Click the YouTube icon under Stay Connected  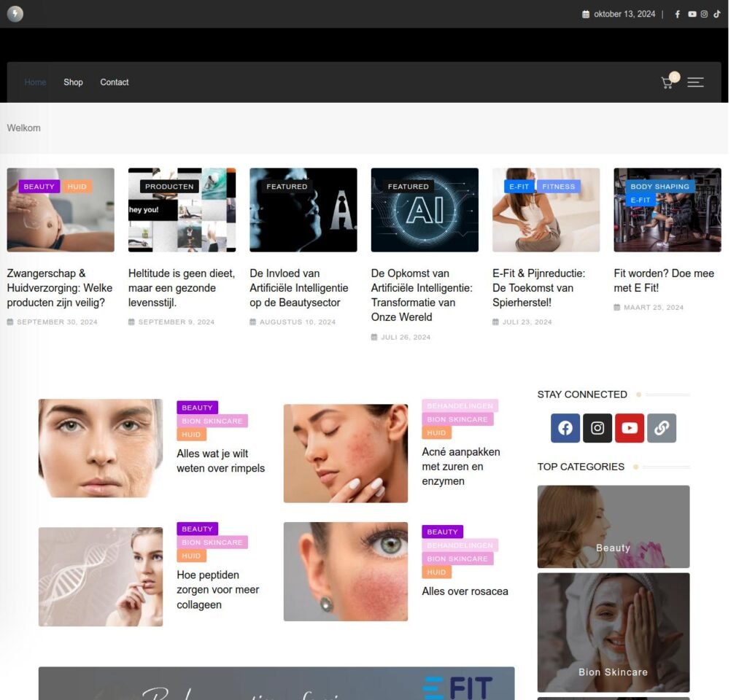coord(629,429)
